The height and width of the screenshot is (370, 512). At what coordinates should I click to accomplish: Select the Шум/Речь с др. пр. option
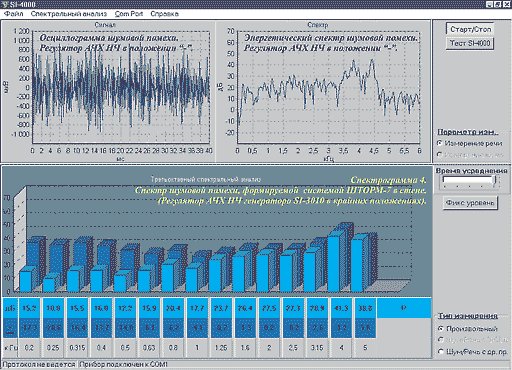472,352
